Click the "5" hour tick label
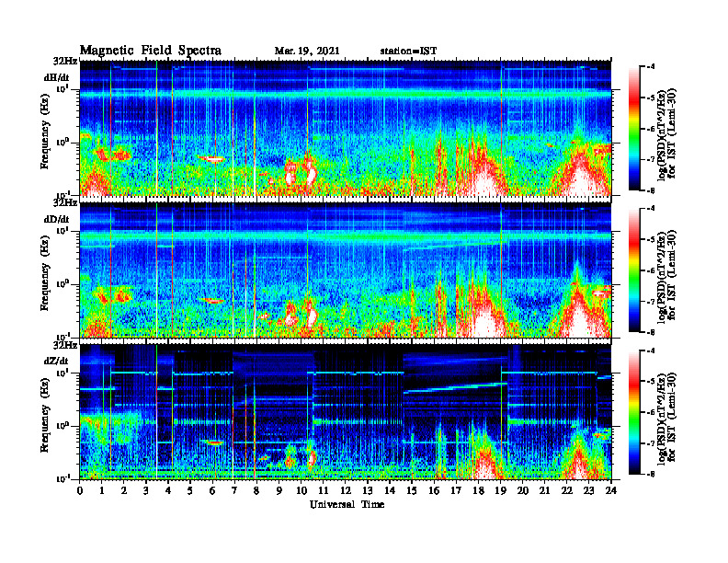 (190, 490)
